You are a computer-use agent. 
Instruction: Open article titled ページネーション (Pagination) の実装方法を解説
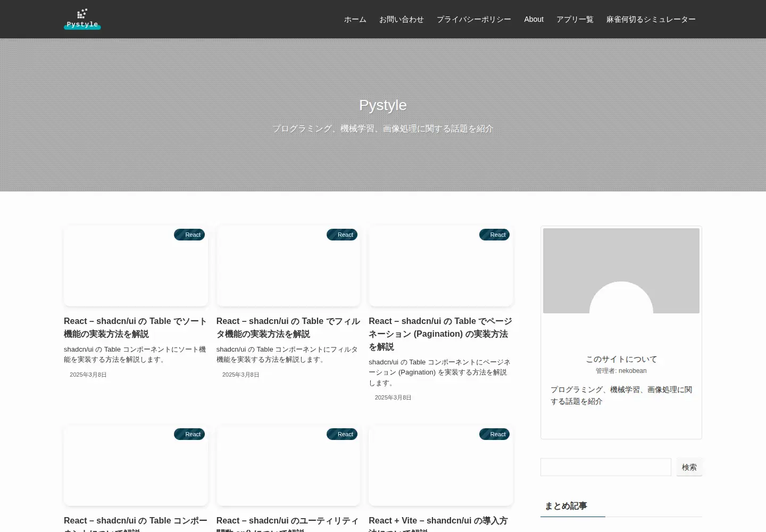pyautogui.click(x=441, y=334)
